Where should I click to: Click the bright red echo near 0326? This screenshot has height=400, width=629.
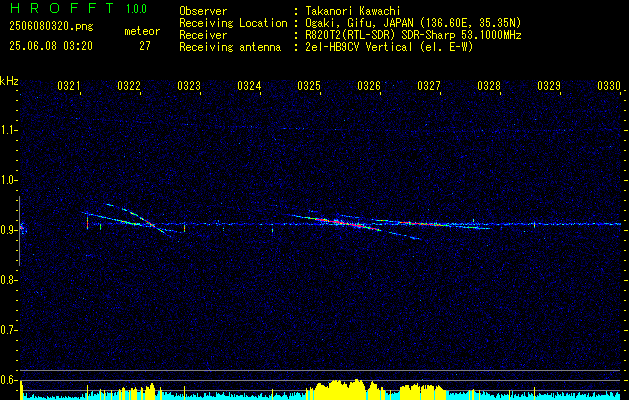(x=348, y=223)
